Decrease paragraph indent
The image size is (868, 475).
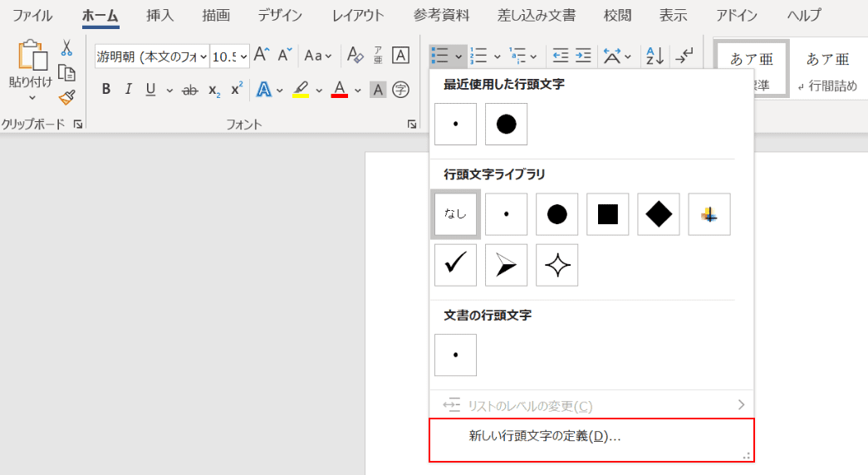(560, 56)
